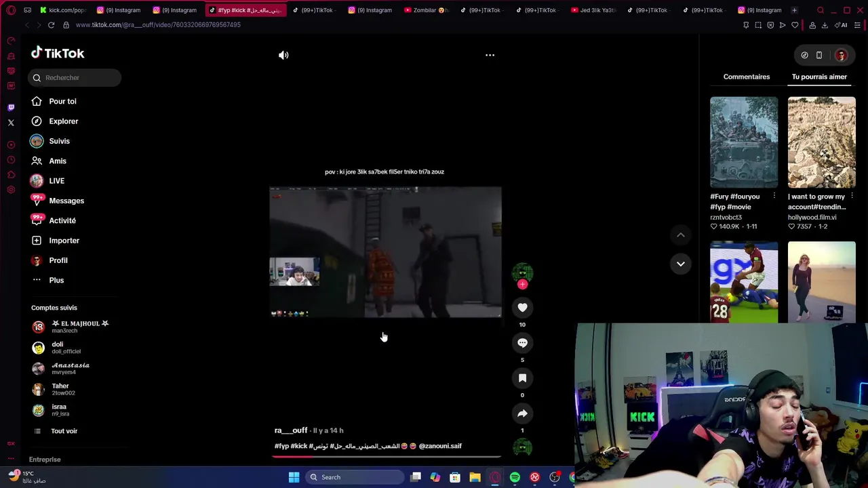868x488 pixels.
Task: Open Taher followed account
Action: 54,389
